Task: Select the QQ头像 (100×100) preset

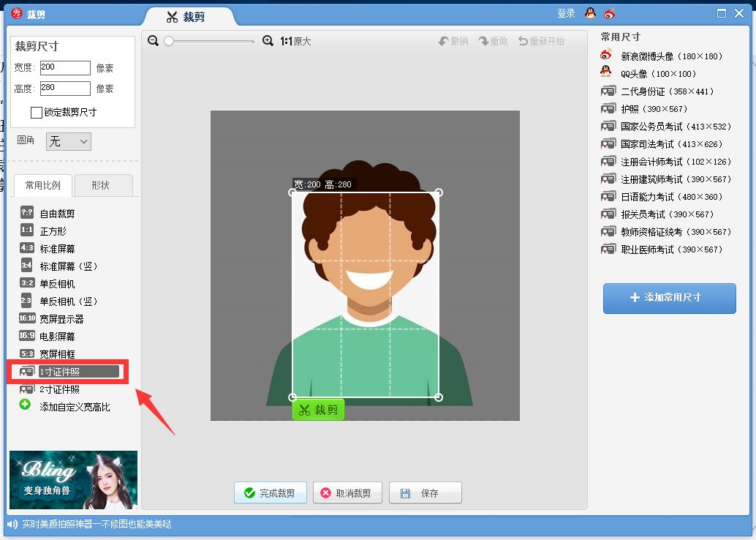Action: 649,73
